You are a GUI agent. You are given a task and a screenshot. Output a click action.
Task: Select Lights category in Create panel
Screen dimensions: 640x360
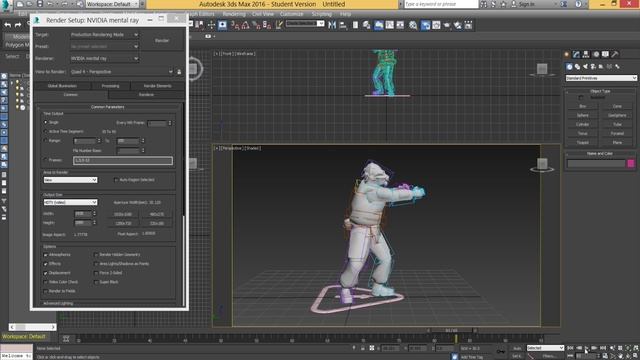coord(585,67)
